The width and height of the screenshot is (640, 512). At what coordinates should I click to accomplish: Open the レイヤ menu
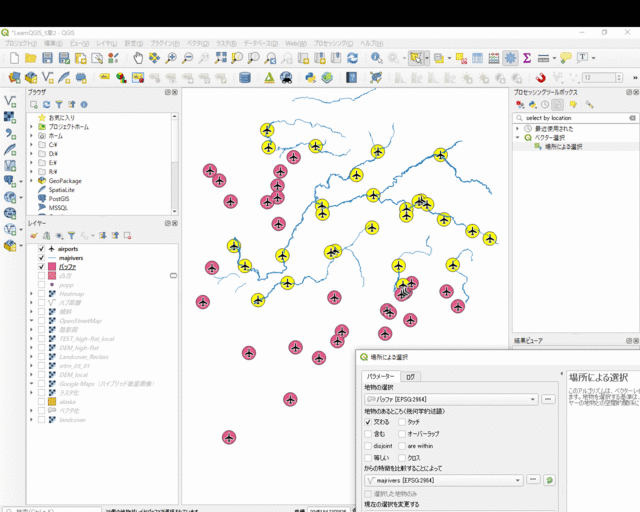tap(107, 43)
